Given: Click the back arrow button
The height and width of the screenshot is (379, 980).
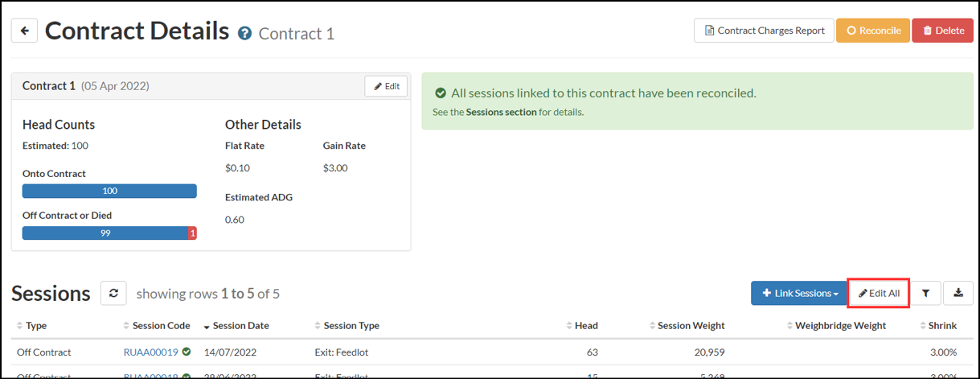Looking at the screenshot, I should (x=24, y=31).
